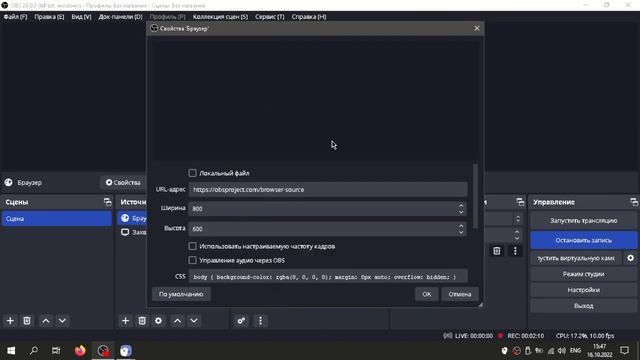Decrease Высота value with the down arrow

point(461,232)
